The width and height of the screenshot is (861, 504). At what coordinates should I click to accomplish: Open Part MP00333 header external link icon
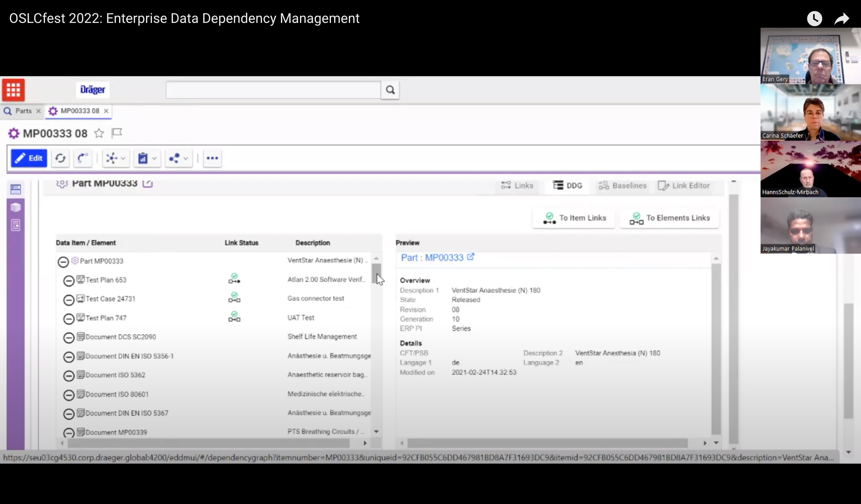[148, 184]
